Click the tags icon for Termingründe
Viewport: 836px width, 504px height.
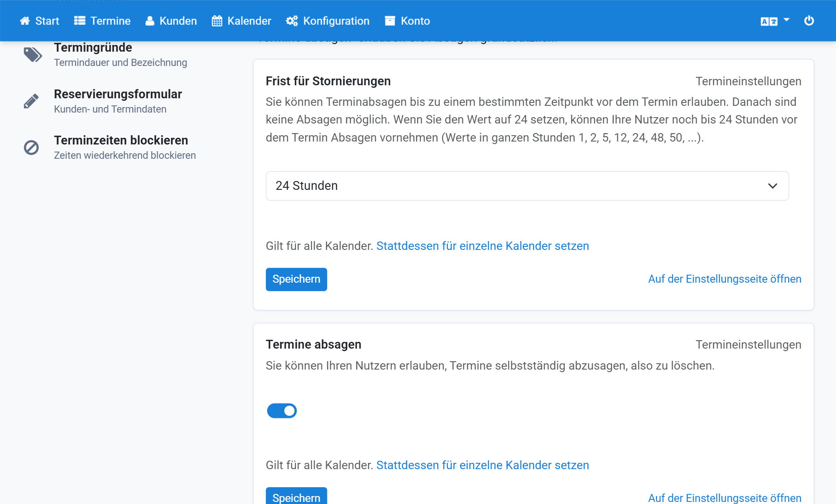[x=32, y=55]
